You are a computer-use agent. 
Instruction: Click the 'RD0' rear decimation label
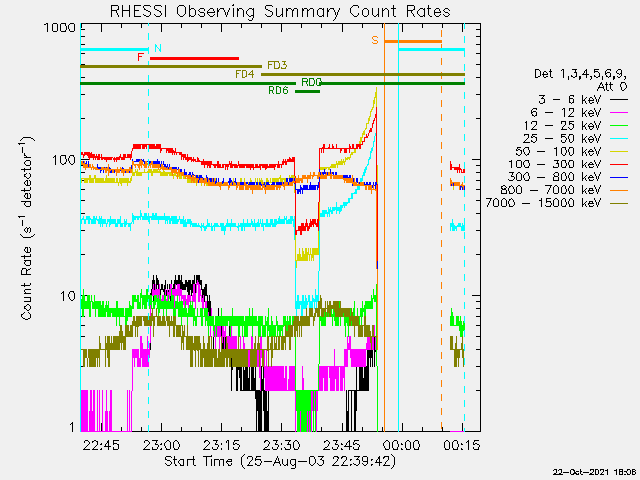click(x=311, y=82)
